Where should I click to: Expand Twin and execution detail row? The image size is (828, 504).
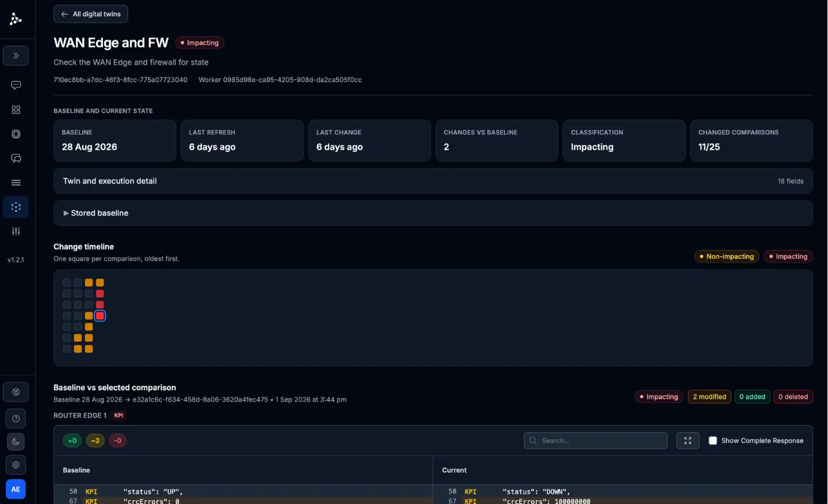coord(433,181)
